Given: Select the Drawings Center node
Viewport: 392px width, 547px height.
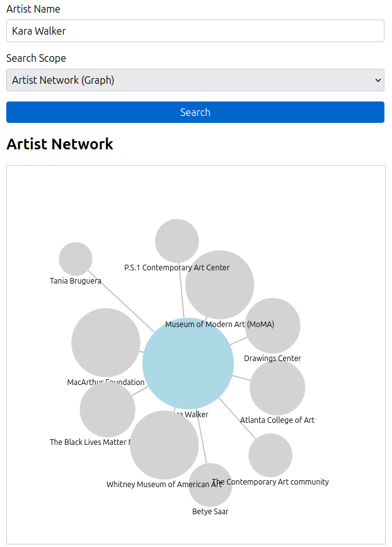Looking at the screenshot, I should pos(273,325).
